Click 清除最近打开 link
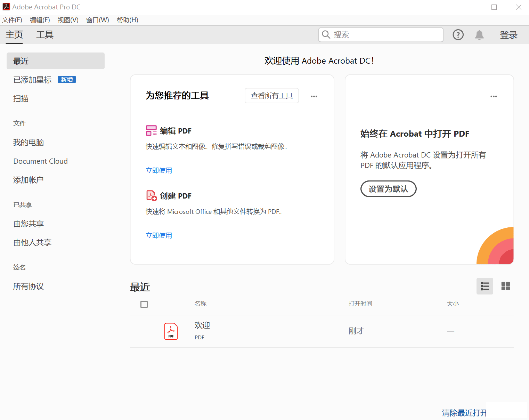 [464, 413]
